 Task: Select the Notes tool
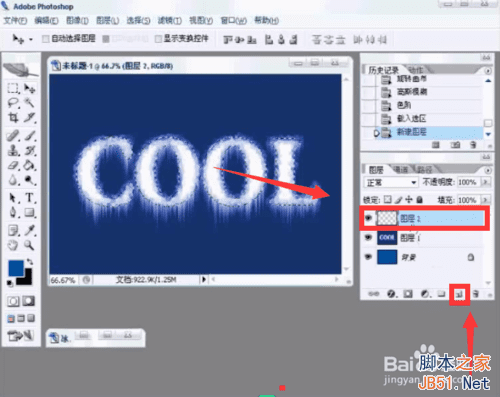13,230
